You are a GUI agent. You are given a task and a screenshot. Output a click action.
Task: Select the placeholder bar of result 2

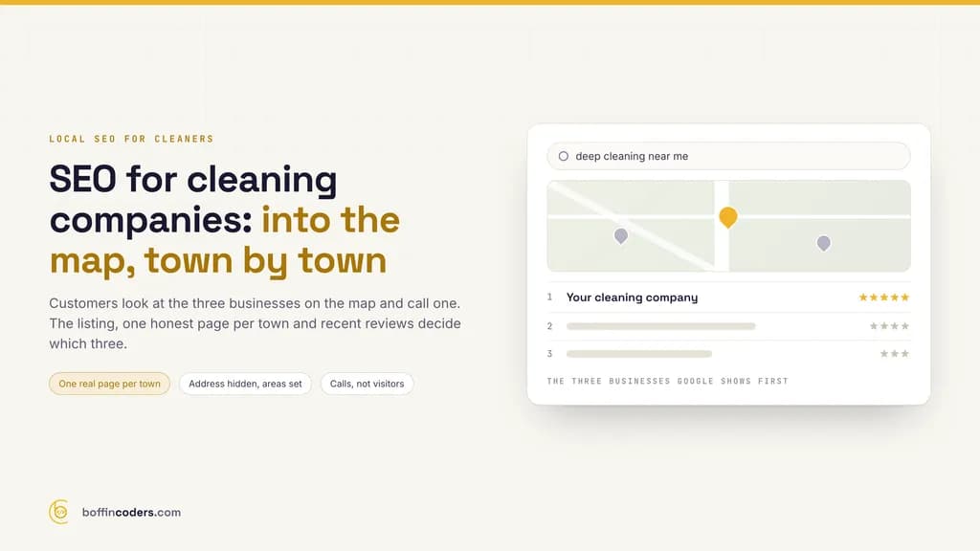pos(660,326)
